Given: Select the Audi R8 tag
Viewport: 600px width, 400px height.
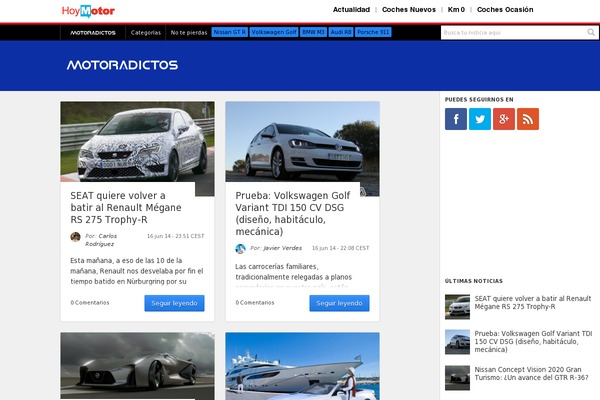Looking at the screenshot, I should [x=341, y=32].
